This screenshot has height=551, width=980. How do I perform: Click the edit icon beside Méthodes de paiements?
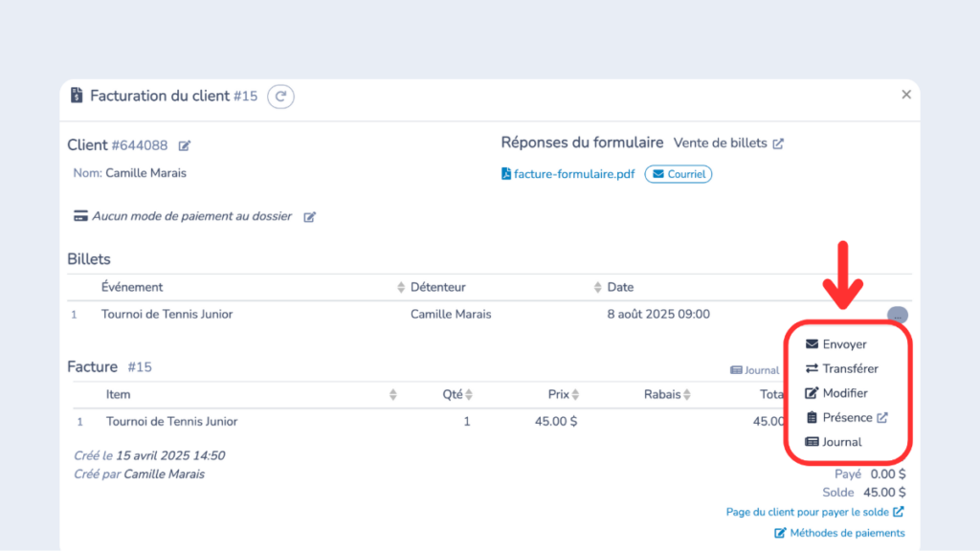782,533
